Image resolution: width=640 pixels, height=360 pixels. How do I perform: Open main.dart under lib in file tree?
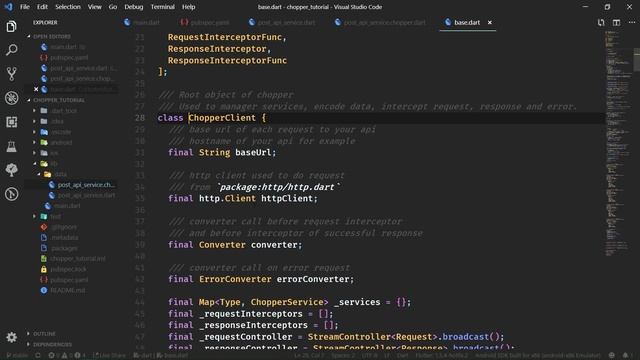click(x=67, y=206)
